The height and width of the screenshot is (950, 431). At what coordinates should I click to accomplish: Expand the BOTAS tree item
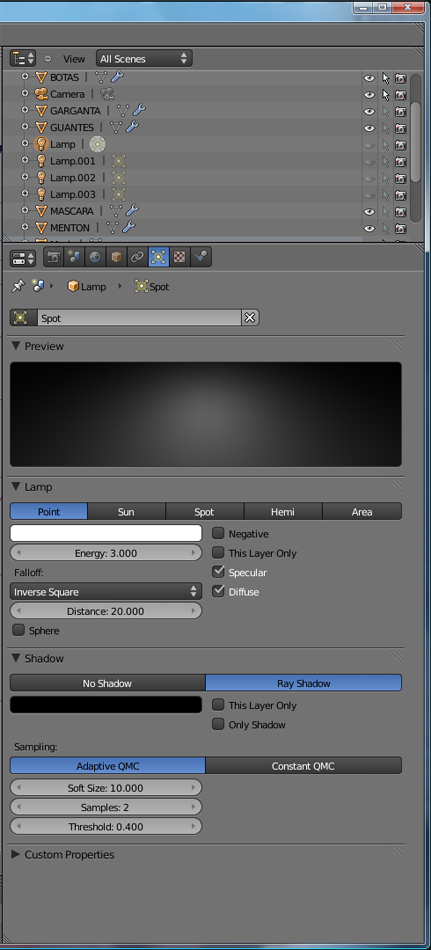[25, 77]
